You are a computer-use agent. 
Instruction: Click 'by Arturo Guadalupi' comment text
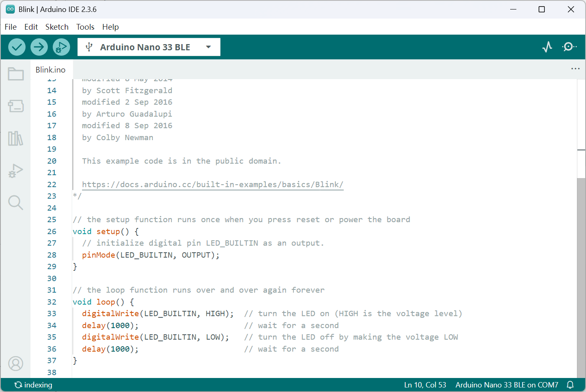tap(127, 114)
